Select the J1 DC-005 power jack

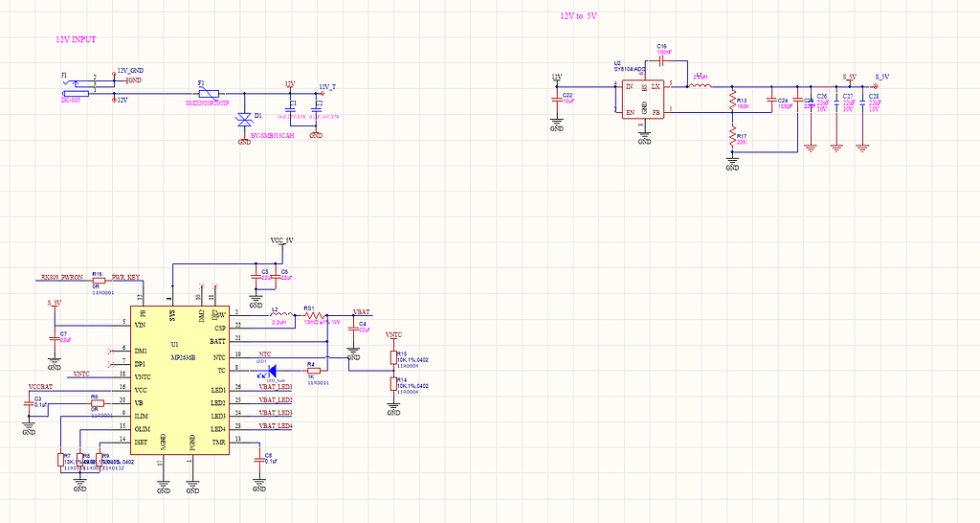[x=75, y=86]
